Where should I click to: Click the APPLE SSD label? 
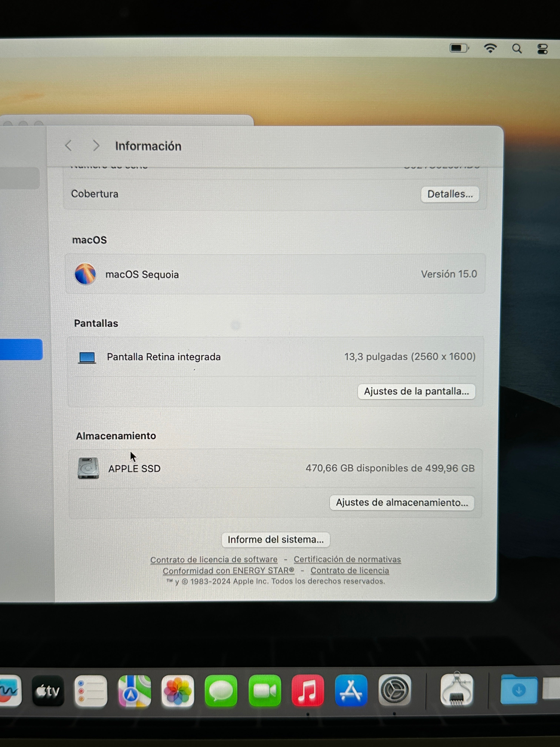(134, 469)
